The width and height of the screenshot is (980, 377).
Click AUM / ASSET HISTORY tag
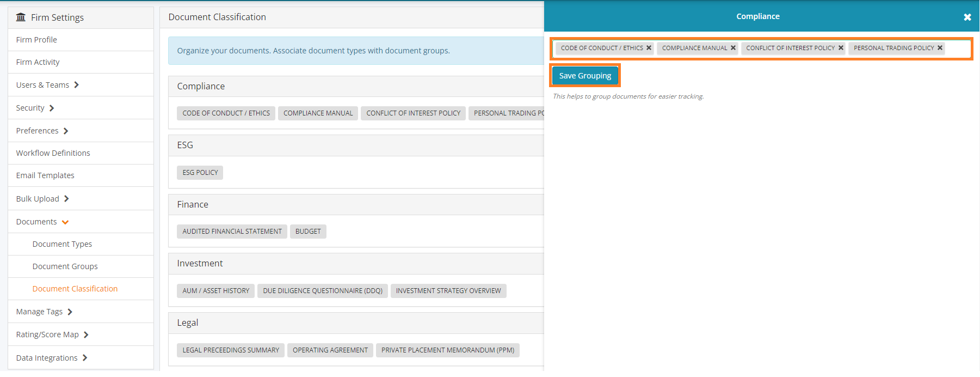215,291
